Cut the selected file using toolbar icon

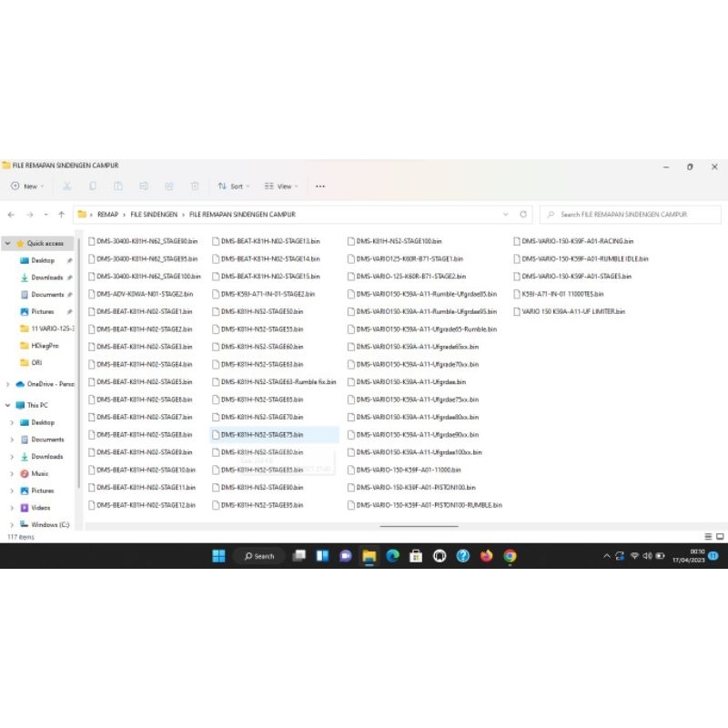(x=68, y=186)
